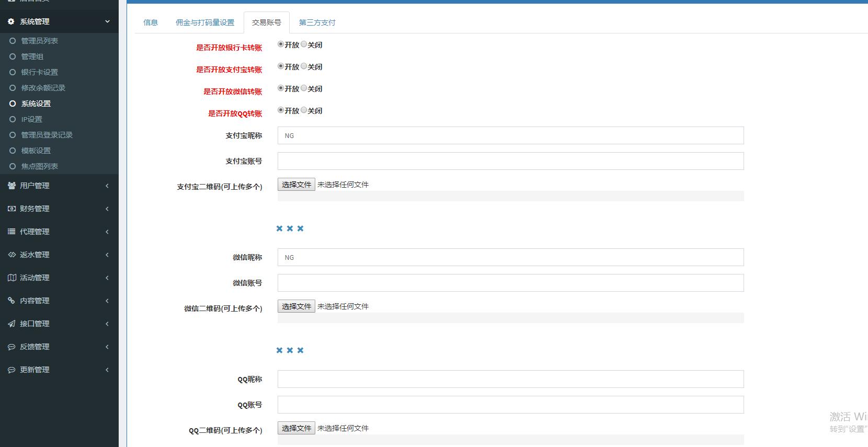
Task: Click the 接口管理 paper plane icon
Action: pyautogui.click(x=12, y=324)
